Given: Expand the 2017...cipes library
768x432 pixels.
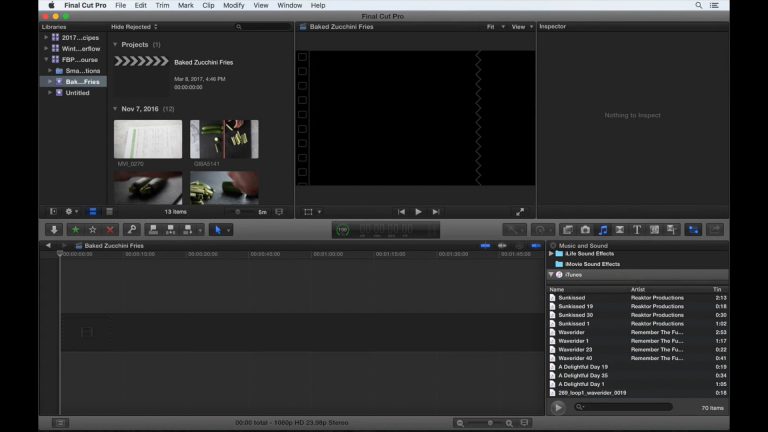Looking at the screenshot, I should tap(46, 37).
